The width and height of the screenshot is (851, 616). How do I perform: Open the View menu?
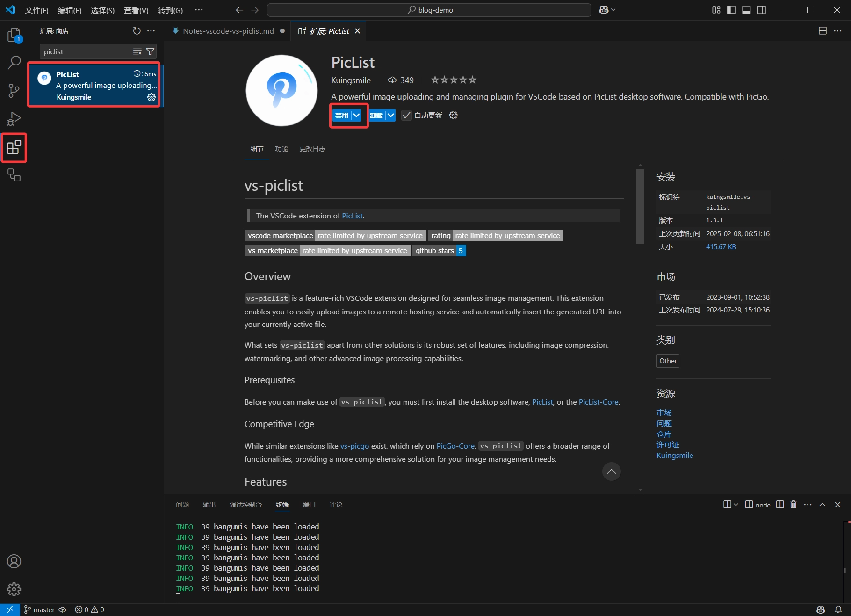pyautogui.click(x=136, y=10)
